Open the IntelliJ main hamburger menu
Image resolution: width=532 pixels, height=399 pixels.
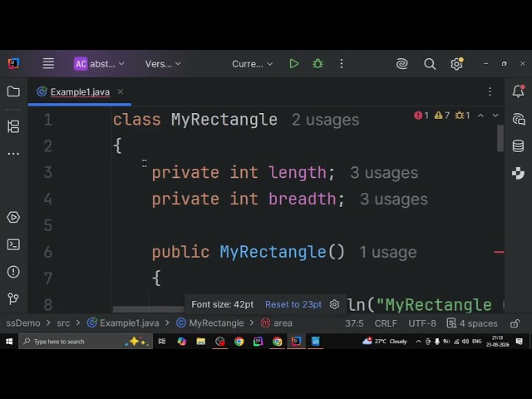(48, 63)
